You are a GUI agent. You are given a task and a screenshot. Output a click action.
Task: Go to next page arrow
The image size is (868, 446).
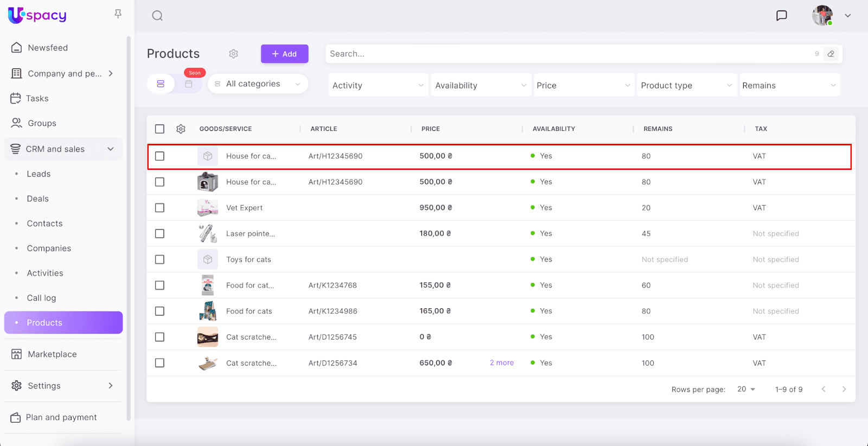844,389
